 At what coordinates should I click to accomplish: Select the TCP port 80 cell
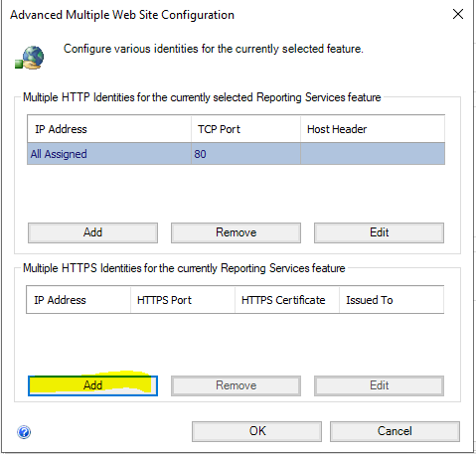click(245, 154)
